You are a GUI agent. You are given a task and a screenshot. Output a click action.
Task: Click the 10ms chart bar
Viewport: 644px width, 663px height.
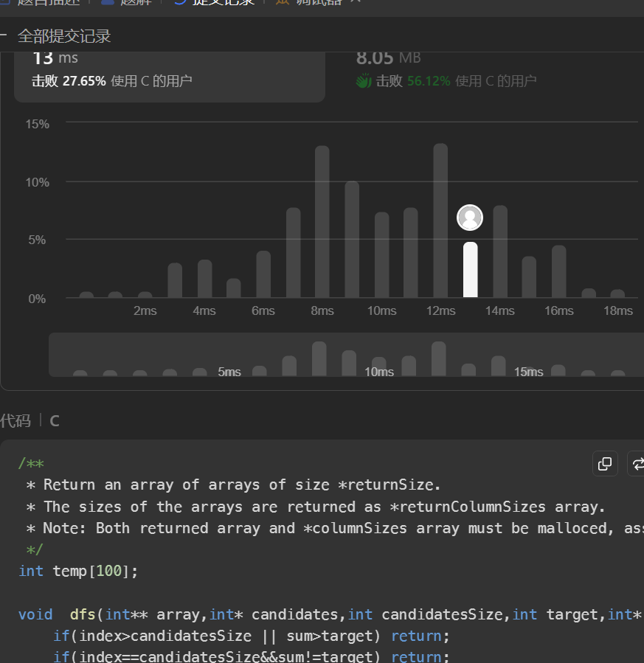click(x=381, y=255)
